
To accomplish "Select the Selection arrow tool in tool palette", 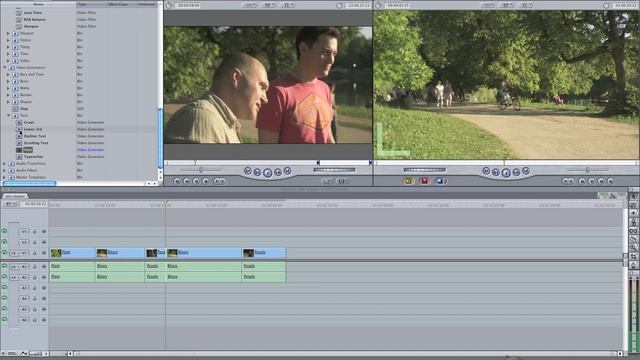I will 633,196.
